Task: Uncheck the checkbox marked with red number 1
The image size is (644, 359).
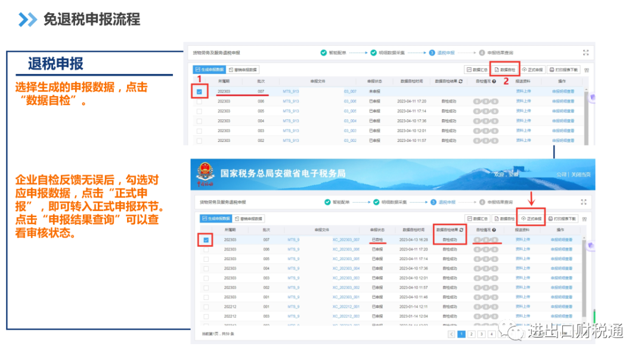Action: (x=199, y=92)
